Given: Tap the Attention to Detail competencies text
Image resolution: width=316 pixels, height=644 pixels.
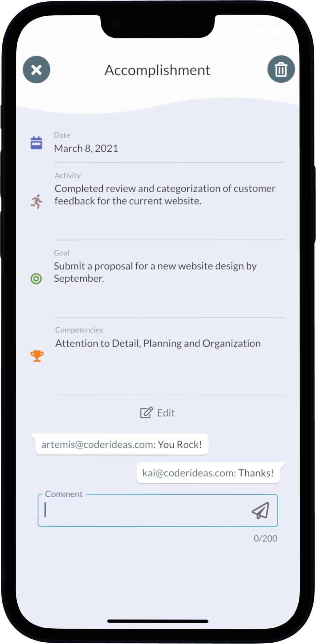Looking at the screenshot, I should tap(158, 344).
